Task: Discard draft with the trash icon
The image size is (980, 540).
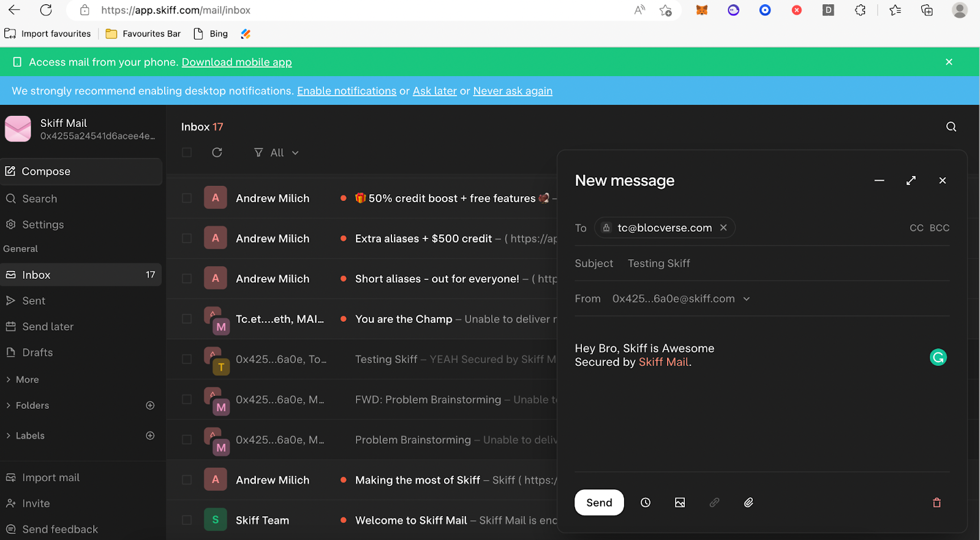Action: 937,503
